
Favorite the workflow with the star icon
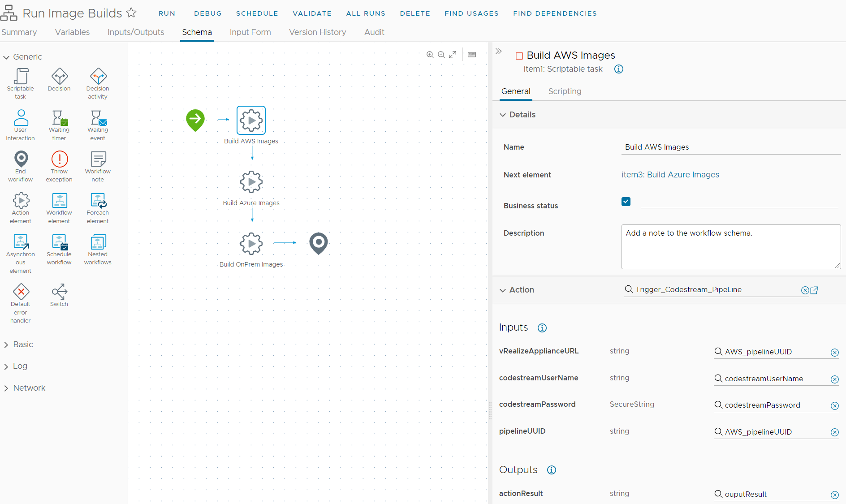coord(131,13)
